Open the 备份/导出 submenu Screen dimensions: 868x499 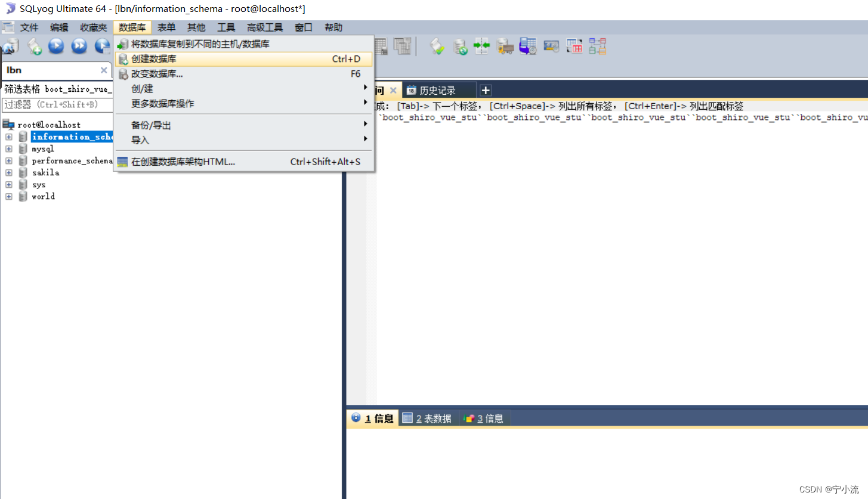pyautogui.click(x=243, y=125)
